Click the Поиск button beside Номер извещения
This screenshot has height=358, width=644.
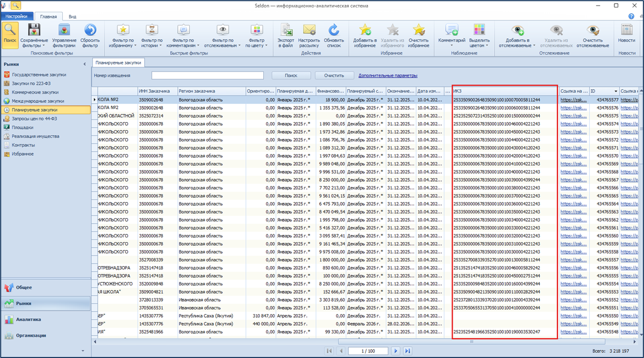291,76
